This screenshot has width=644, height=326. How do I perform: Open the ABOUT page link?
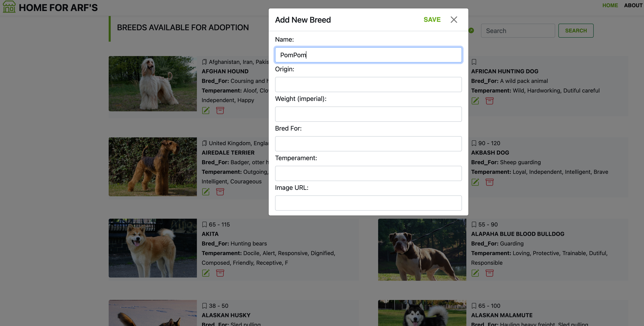click(633, 5)
